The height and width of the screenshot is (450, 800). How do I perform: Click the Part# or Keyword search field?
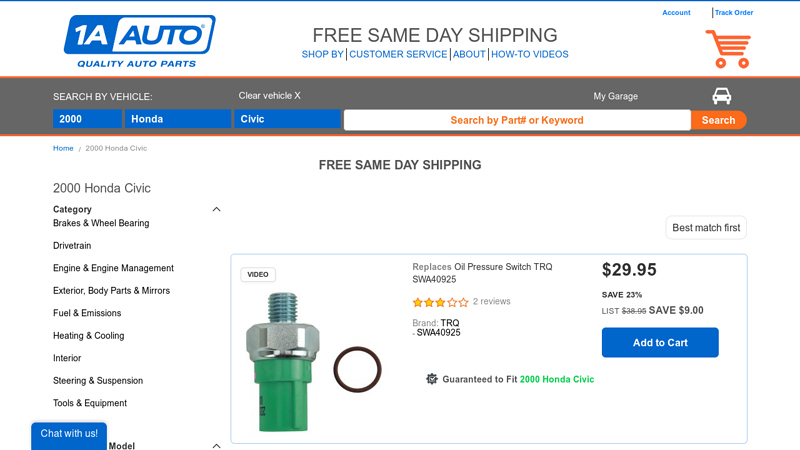516,120
